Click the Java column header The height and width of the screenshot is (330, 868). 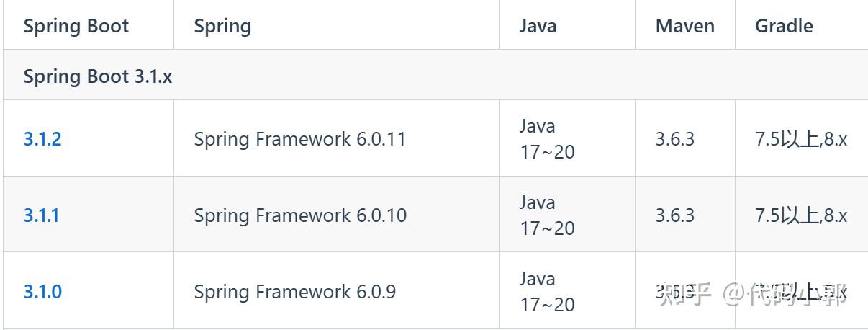pyautogui.click(x=538, y=26)
